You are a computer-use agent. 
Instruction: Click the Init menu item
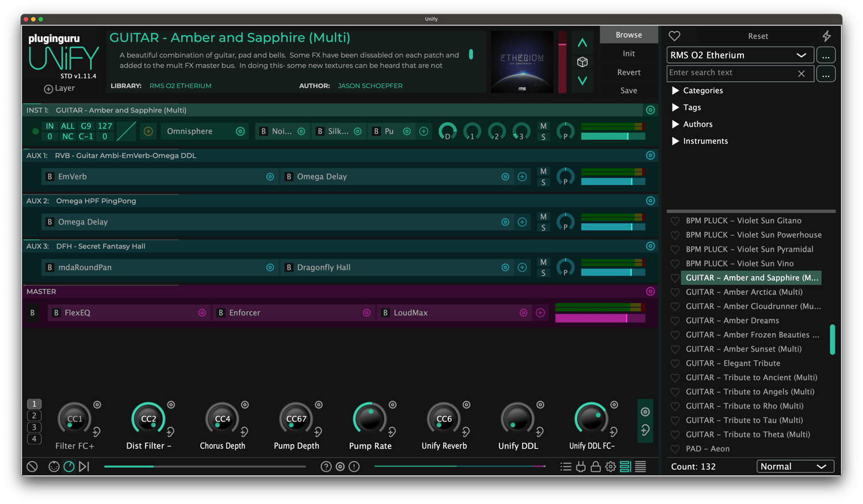coord(629,54)
